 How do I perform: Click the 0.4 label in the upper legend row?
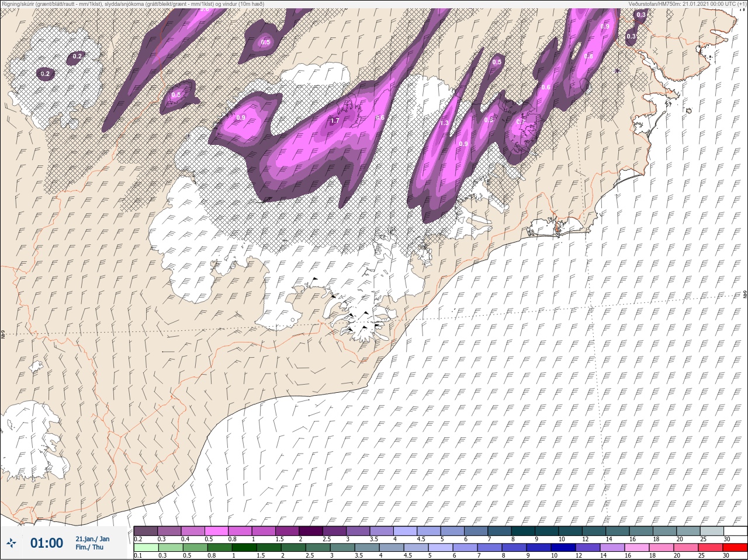pyautogui.click(x=185, y=539)
